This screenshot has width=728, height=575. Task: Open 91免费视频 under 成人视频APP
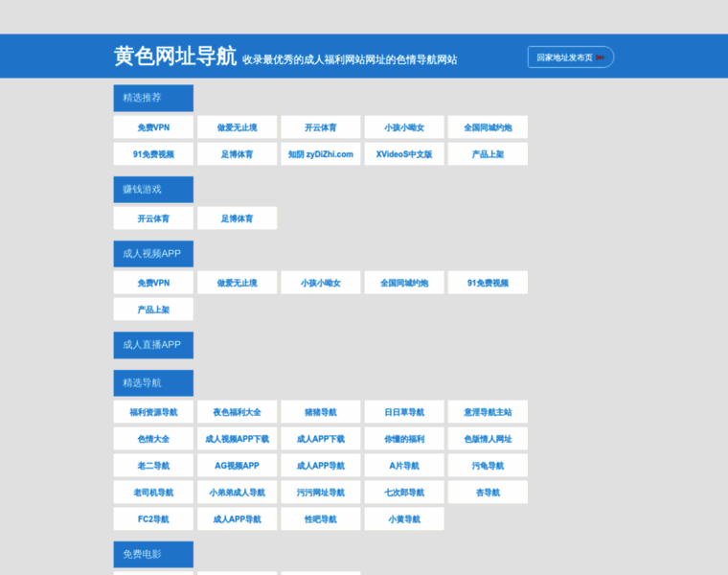pyautogui.click(x=488, y=283)
